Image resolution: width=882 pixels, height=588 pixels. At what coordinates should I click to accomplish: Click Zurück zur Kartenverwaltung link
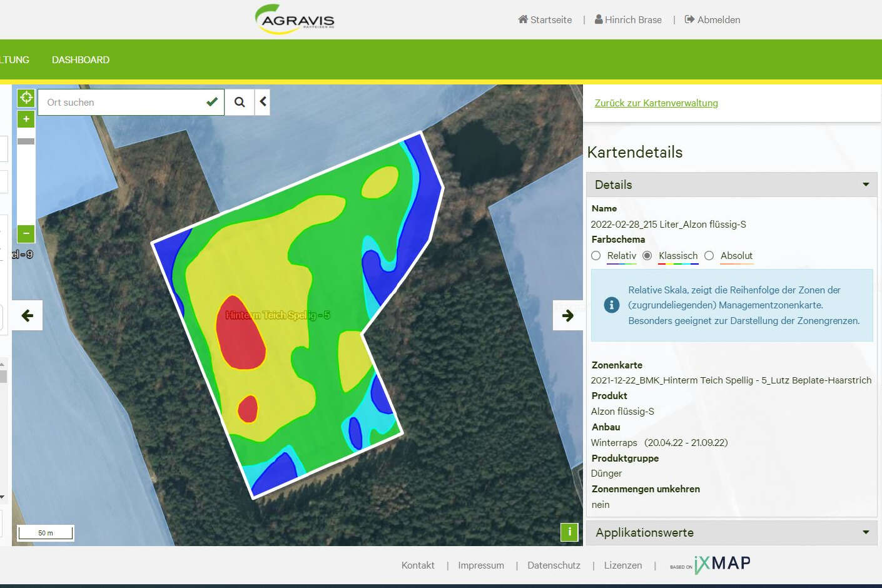pyautogui.click(x=656, y=103)
